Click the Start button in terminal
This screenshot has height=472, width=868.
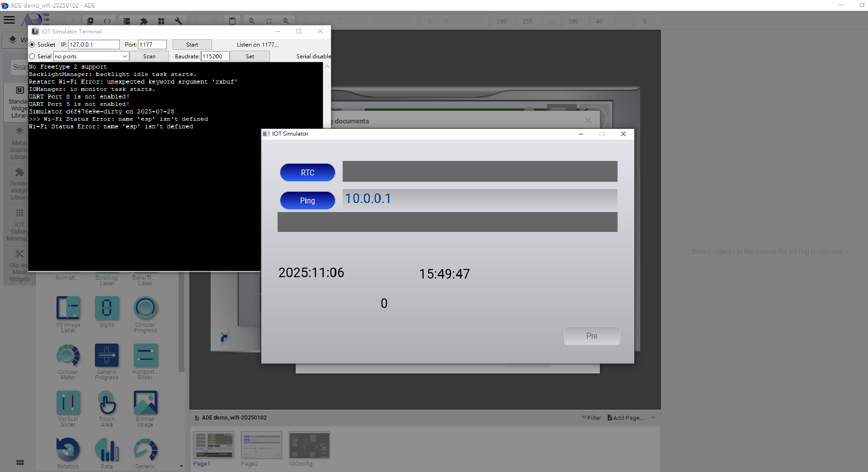pos(192,45)
